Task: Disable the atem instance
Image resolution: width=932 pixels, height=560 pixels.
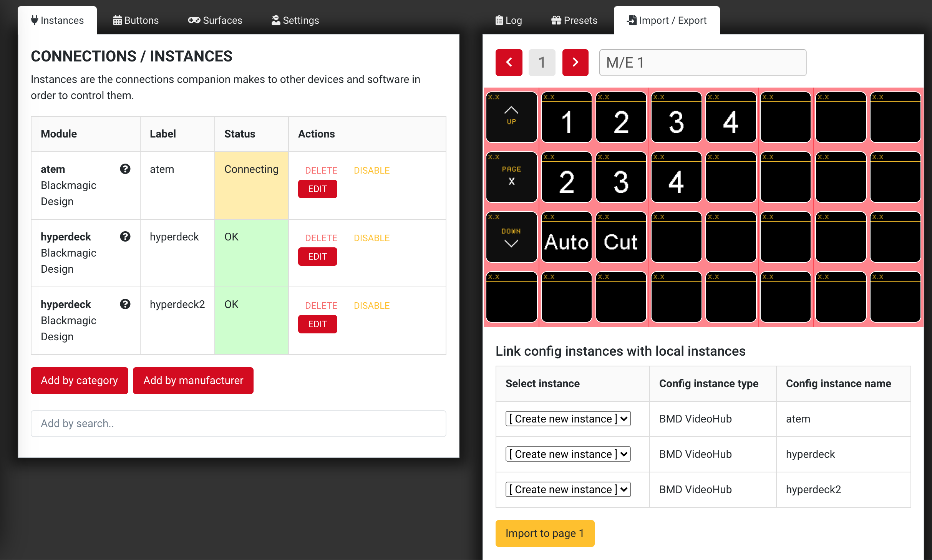Action: tap(371, 171)
